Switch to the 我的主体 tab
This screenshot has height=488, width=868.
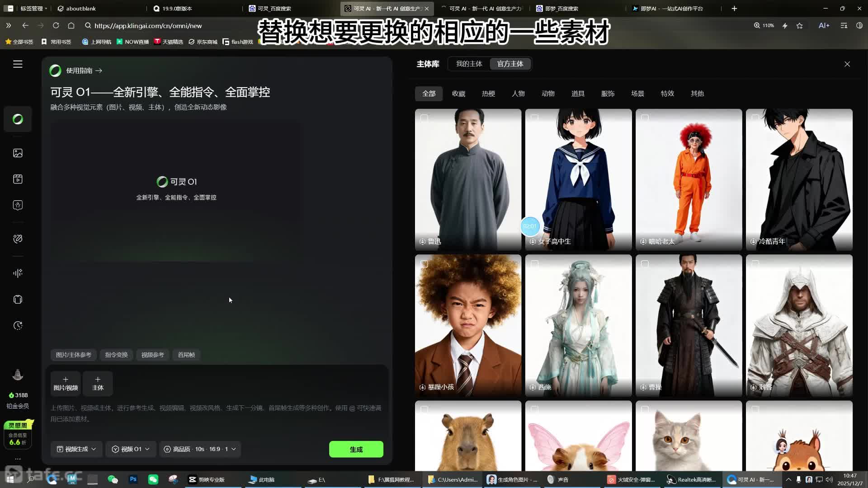click(469, 64)
